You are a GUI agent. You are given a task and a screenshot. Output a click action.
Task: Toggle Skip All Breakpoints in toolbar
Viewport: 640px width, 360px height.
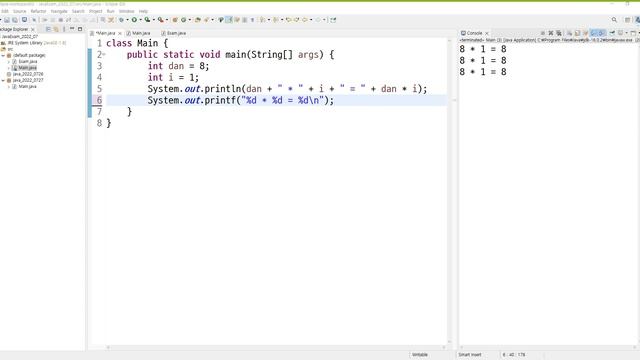(34, 20)
